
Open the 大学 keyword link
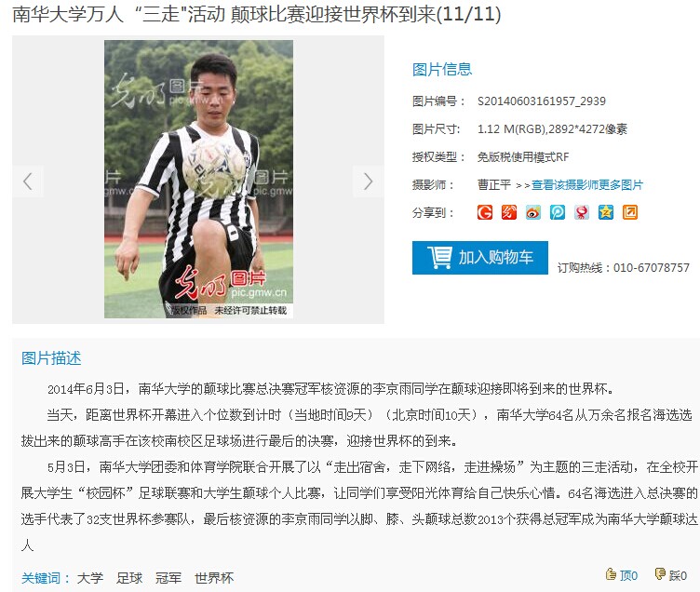(x=89, y=578)
